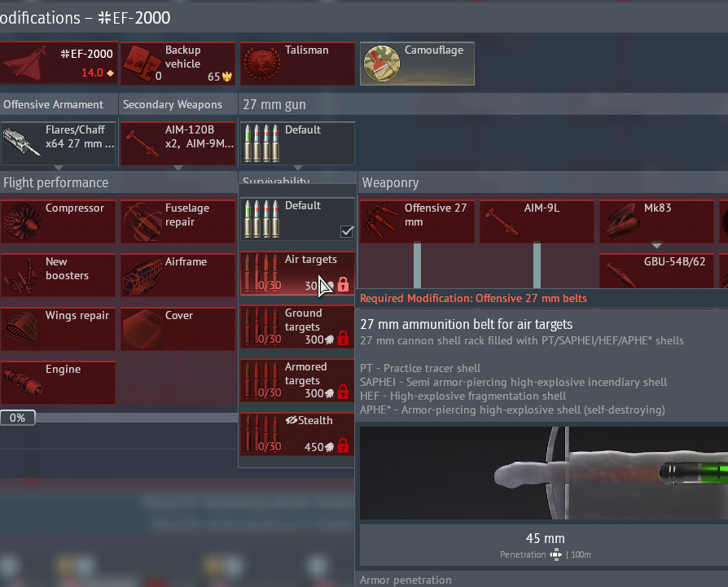728x587 pixels.
Task: Click the 27 mm gun column label
Action: 274,104
